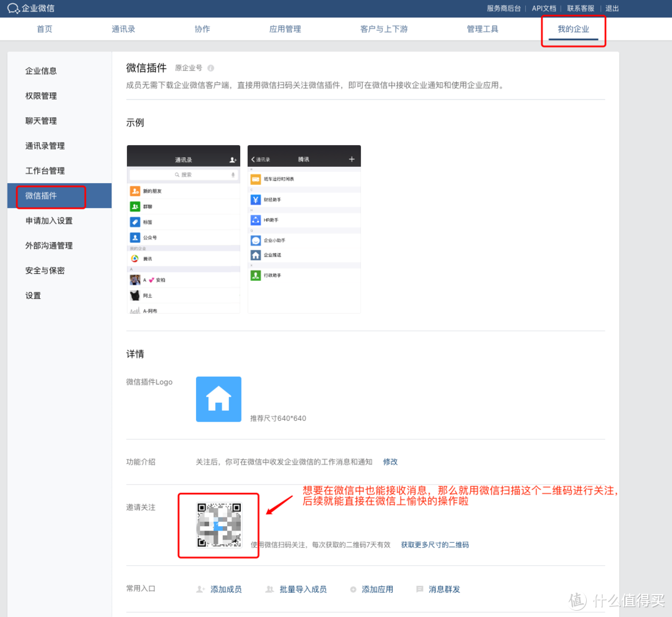Click the info icon beside 原企业号
The width and height of the screenshot is (672, 617).
[x=211, y=68]
